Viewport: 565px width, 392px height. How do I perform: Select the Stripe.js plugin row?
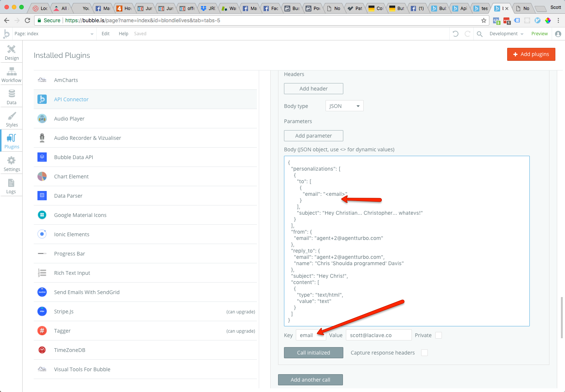145,312
